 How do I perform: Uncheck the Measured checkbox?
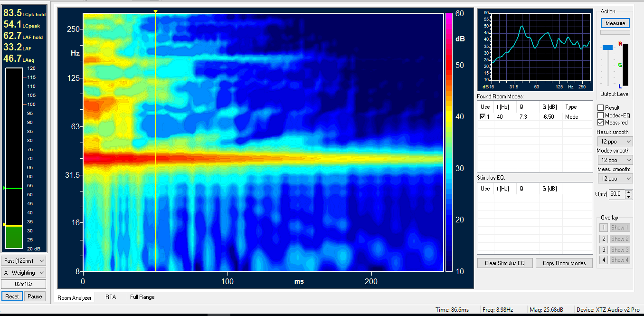coord(601,122)
